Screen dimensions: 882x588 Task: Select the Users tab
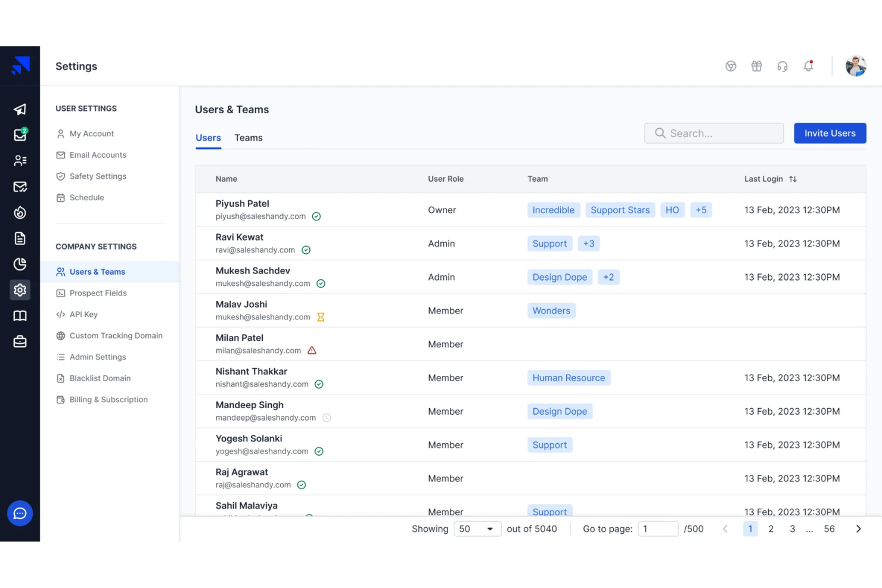(x=208, y=138)
